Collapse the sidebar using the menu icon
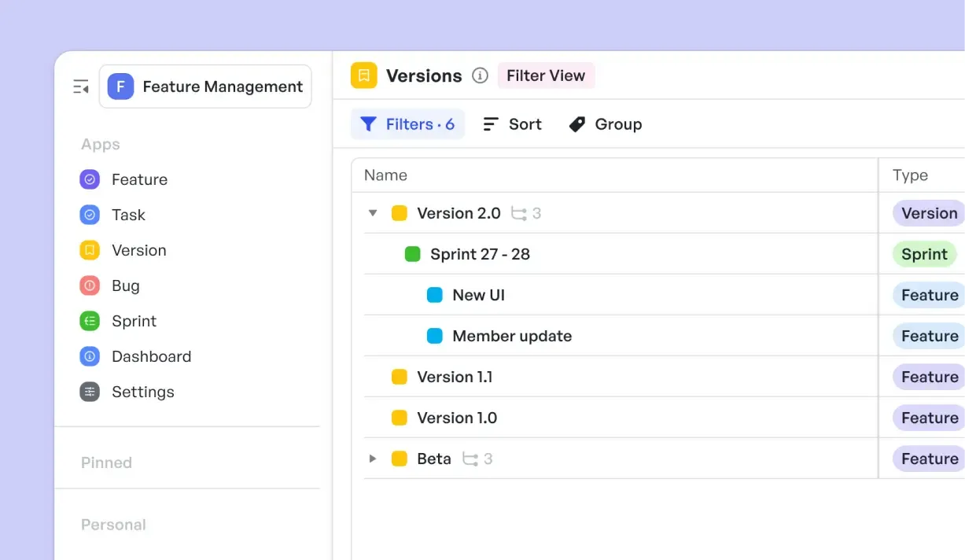Screen dimensions: 965x560 click(81, 87)
